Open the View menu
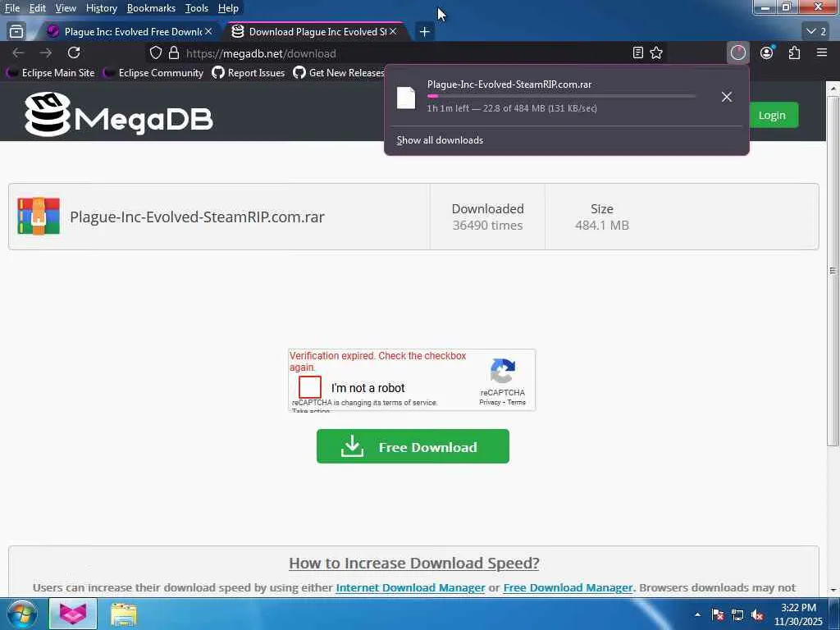This screenshot has width=840, height=630. [x=66, y=8]
